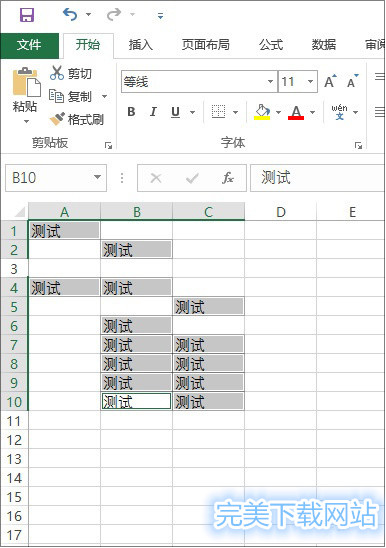Switch to the 开始 tab

tap(88, 45)
